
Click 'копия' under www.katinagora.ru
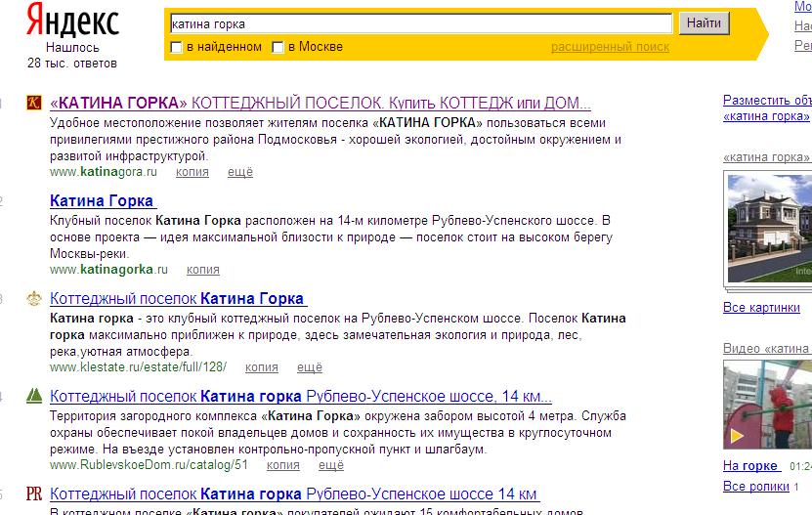(x=192, y=172)
